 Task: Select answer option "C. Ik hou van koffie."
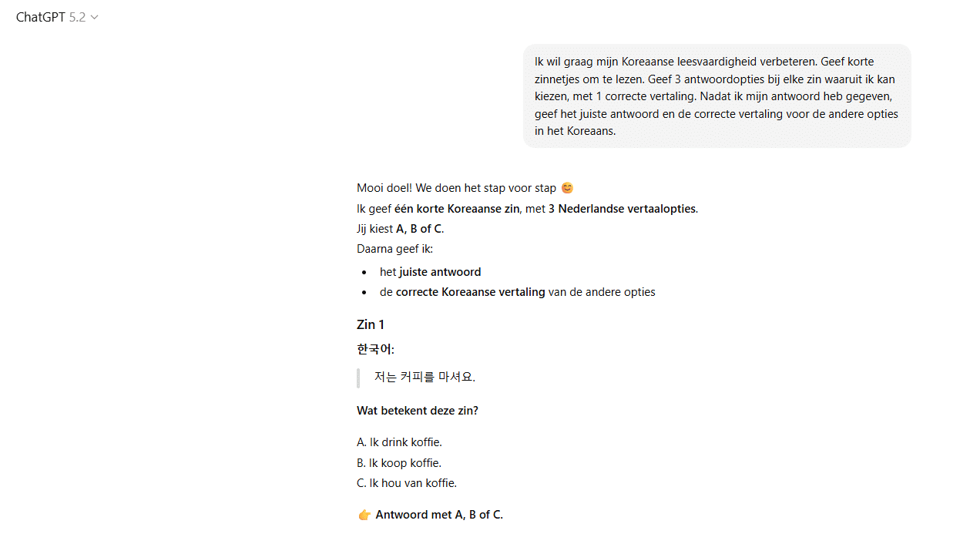click(x=406, y=482)
